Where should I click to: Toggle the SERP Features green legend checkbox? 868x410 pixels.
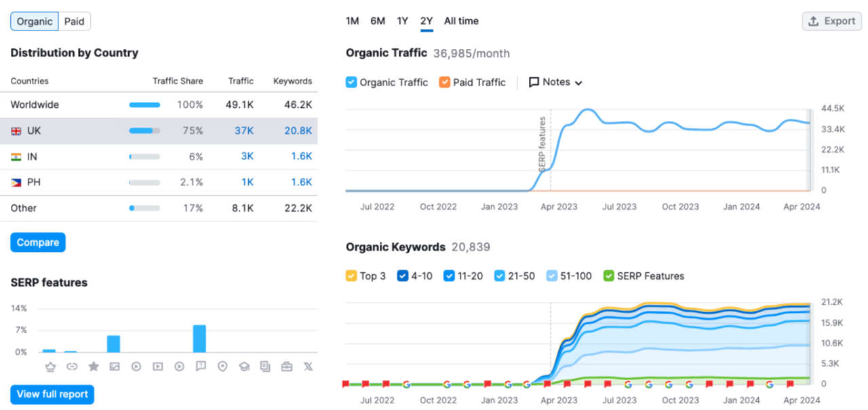(x=609, y=276)
